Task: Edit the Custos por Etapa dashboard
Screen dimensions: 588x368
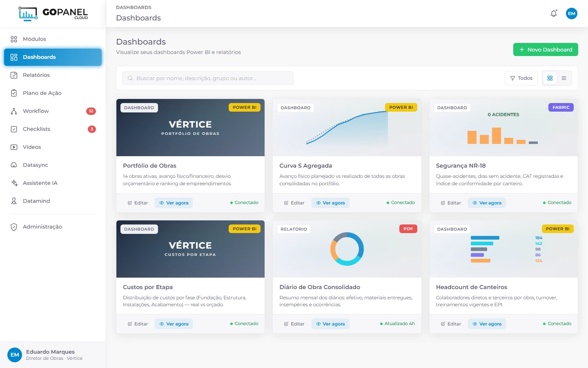Action: pyautogui.click(x=138, y=324)
